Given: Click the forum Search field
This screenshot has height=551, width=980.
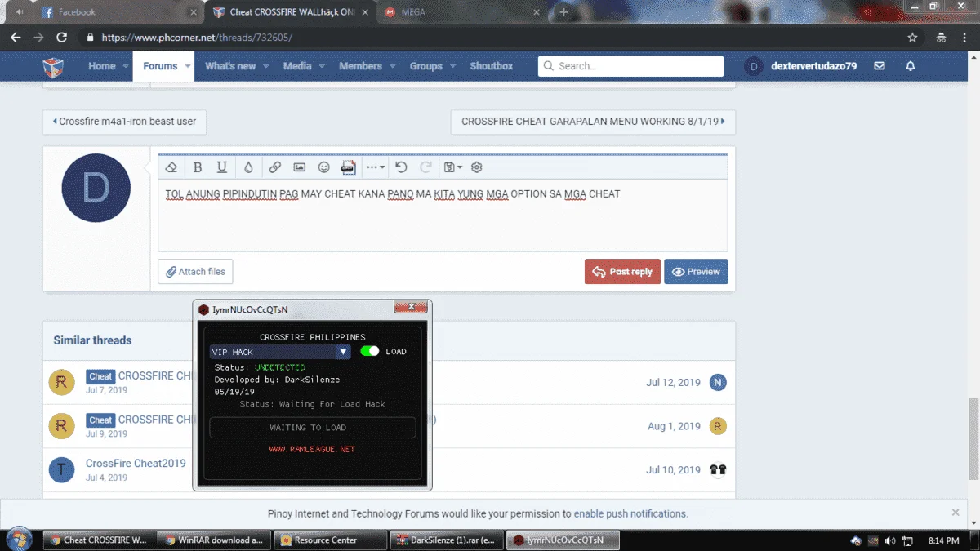Looking at the screenshot, I should pyautogui.click(x=630, y=66).
